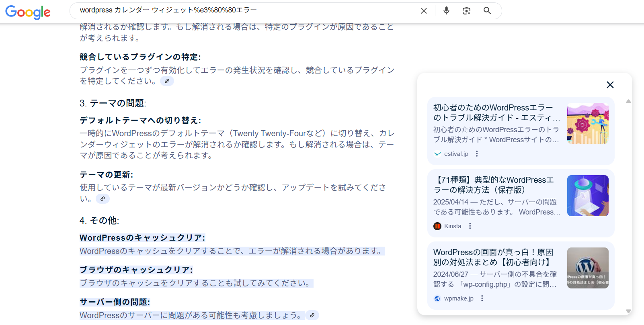Open the estival.jp article thumbnail
Viewport: 644px width, 325px height.
[588, 123]
